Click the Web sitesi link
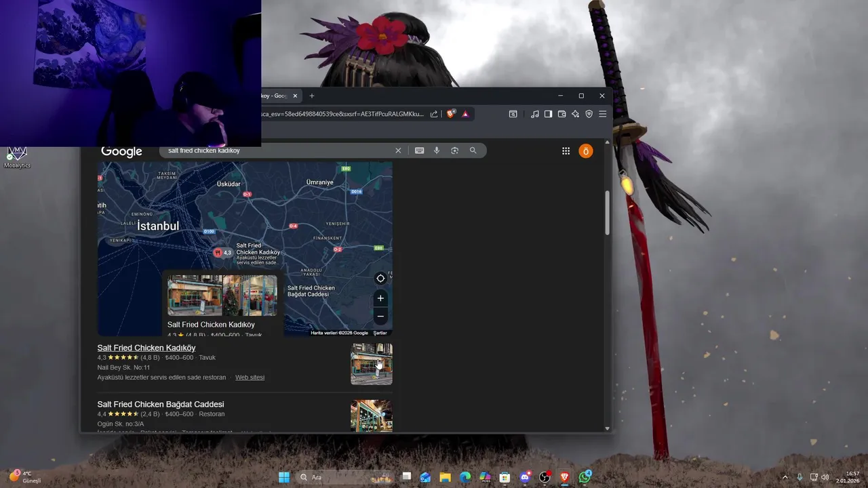Viewport: 868px width, 488px height. (x=250, y=378)
